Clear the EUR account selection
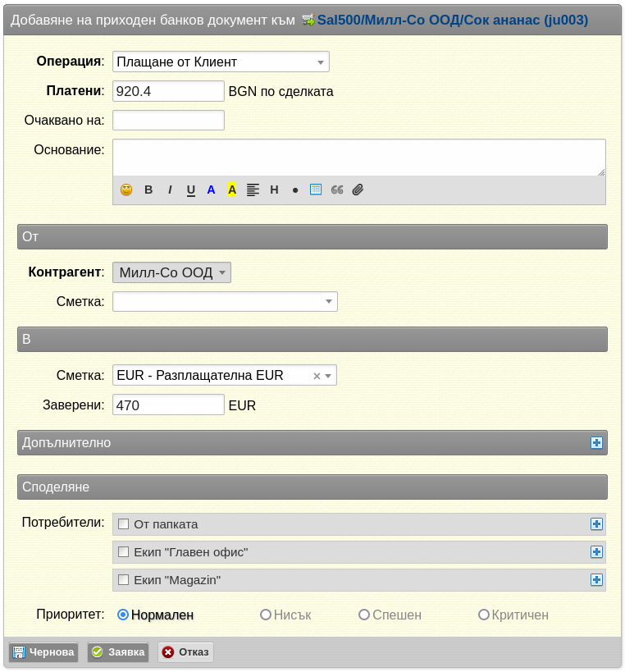 317,376
